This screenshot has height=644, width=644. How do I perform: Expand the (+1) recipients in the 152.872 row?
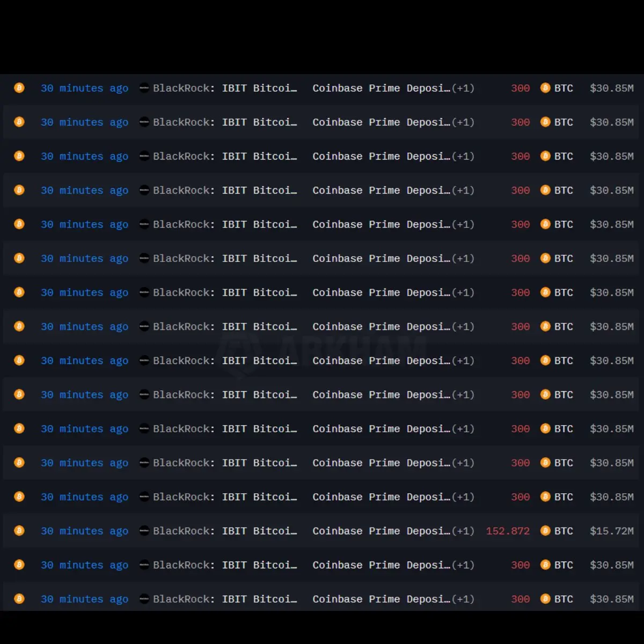(463, 531)
